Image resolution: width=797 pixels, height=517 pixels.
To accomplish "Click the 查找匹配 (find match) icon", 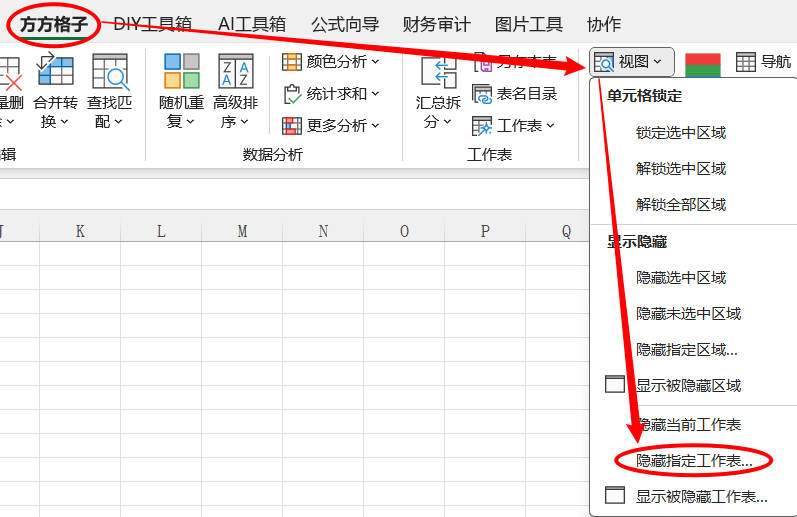I will [x=110, y=72].
